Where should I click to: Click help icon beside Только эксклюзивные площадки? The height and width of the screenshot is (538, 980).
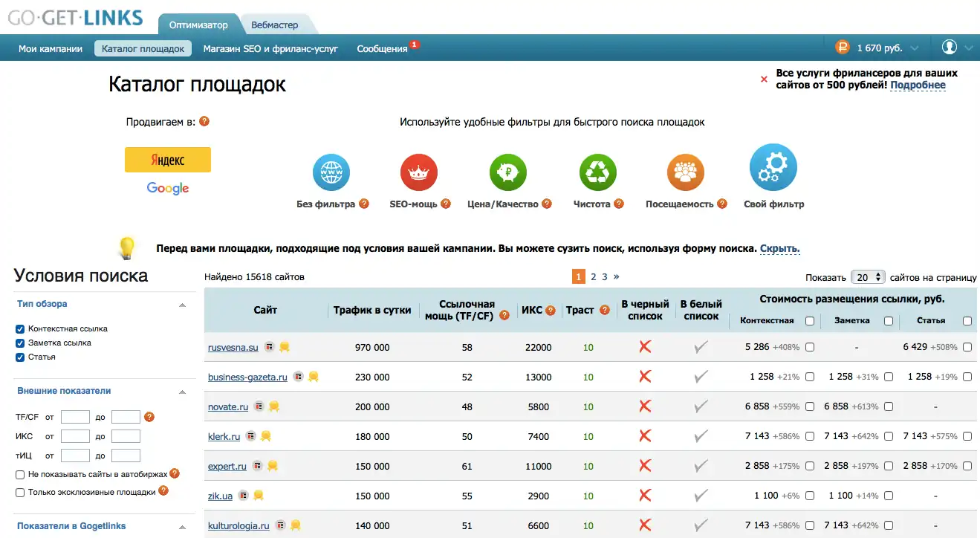click(163, 491)
